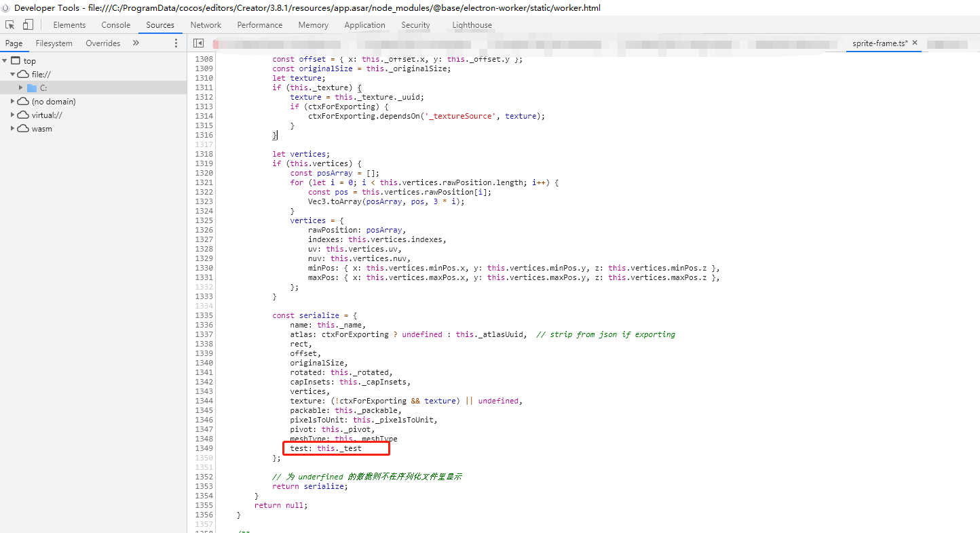Click the 'indexes: this.vertices.indexes,' line

tap(377, 239)
